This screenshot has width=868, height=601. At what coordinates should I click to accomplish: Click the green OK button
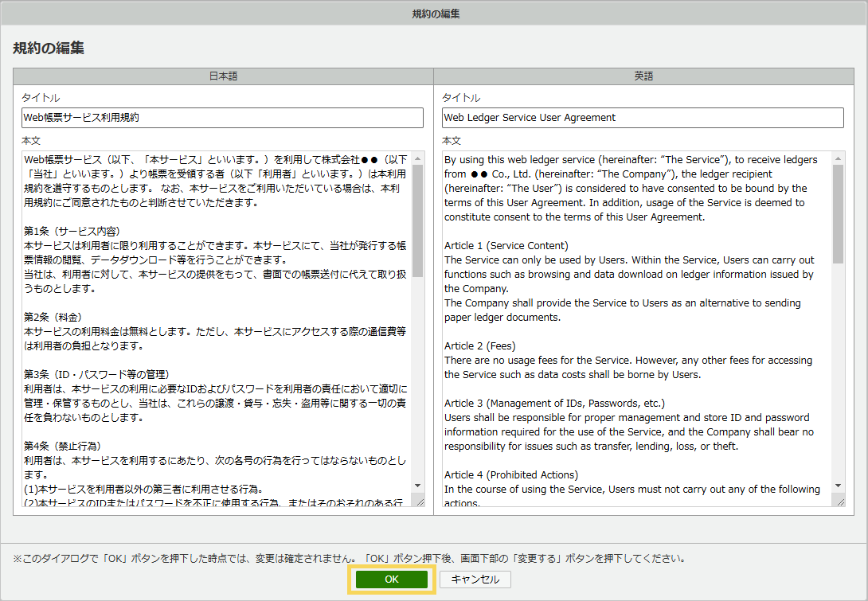click(x=391, y=580)
